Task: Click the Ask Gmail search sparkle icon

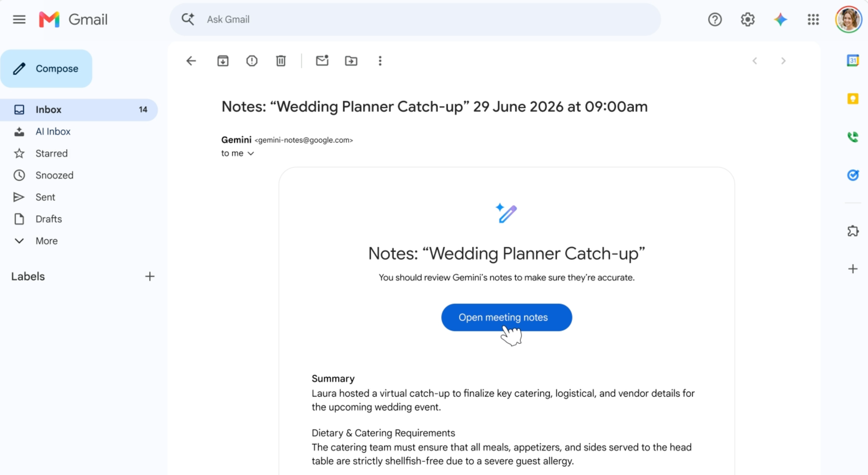Action: 188,19
